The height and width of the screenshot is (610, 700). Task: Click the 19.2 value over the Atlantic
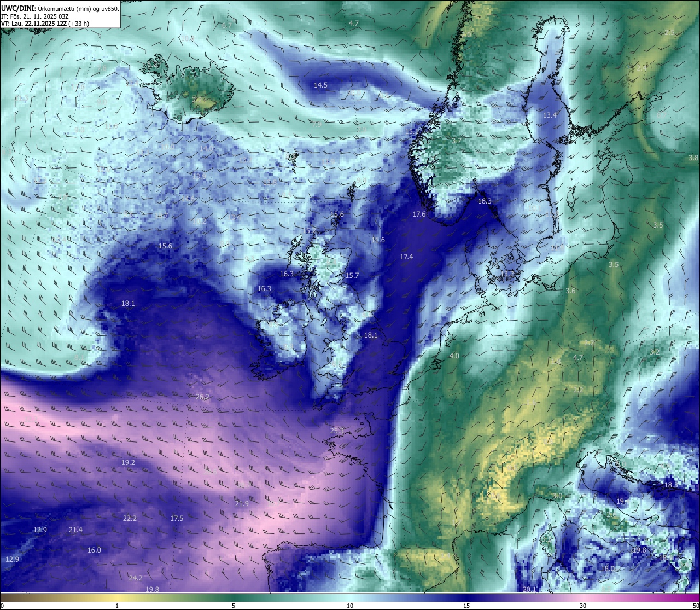[128, 463]
